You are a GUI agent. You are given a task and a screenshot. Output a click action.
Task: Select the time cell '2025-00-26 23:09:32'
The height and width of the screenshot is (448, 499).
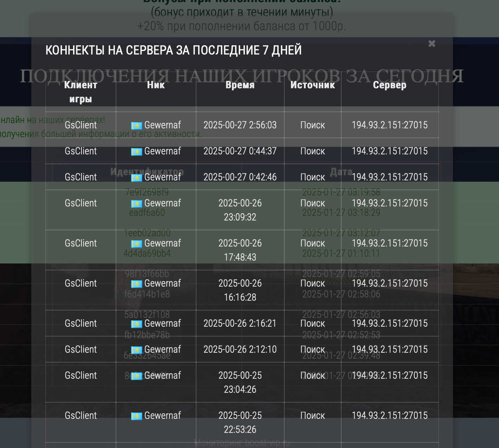pyautogui.click(x=240, y=210)
